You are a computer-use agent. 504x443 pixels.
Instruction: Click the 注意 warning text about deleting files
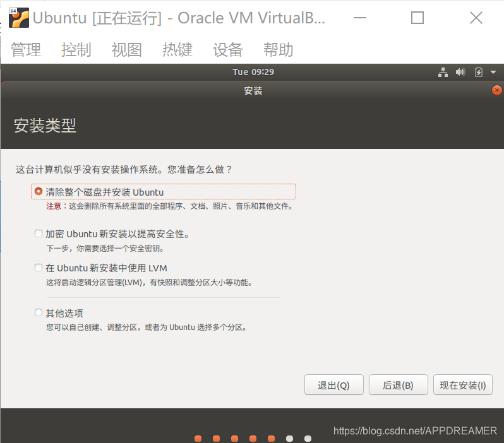click(169, 206)
